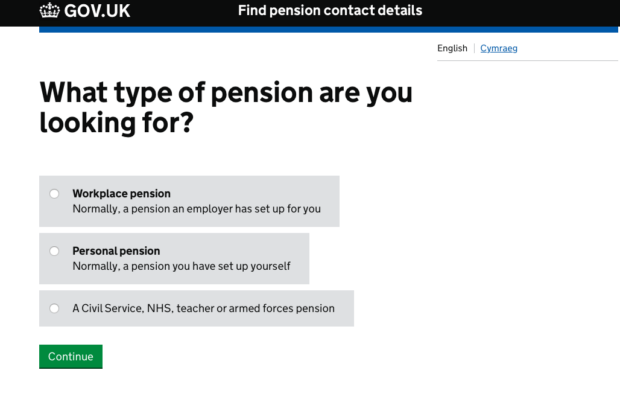Click the grey line under language options
Image resolution: width=620 pixels, height=405 pixels.
527,61
